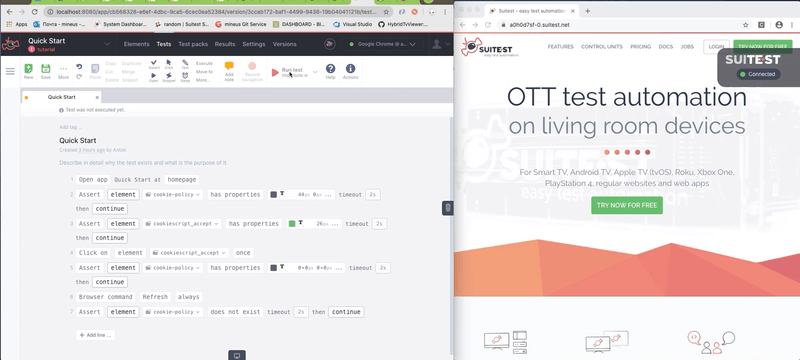
Task: Save the test using Save icon
Action: (x=45, y=71)
